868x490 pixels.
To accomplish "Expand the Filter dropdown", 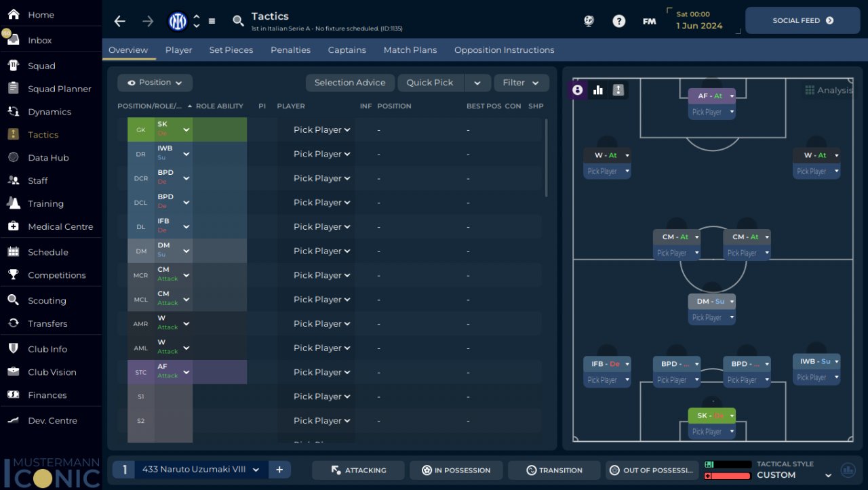I will pos(521,83).
